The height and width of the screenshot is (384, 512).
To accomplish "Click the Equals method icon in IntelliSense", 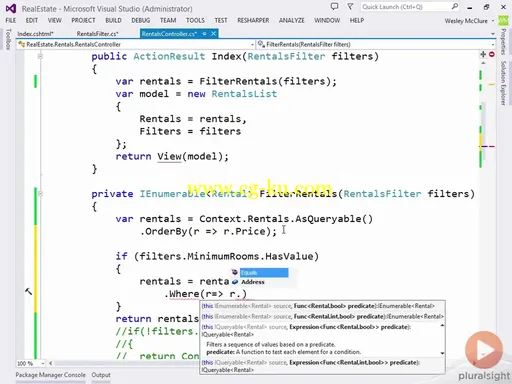I will pos(235,272).
